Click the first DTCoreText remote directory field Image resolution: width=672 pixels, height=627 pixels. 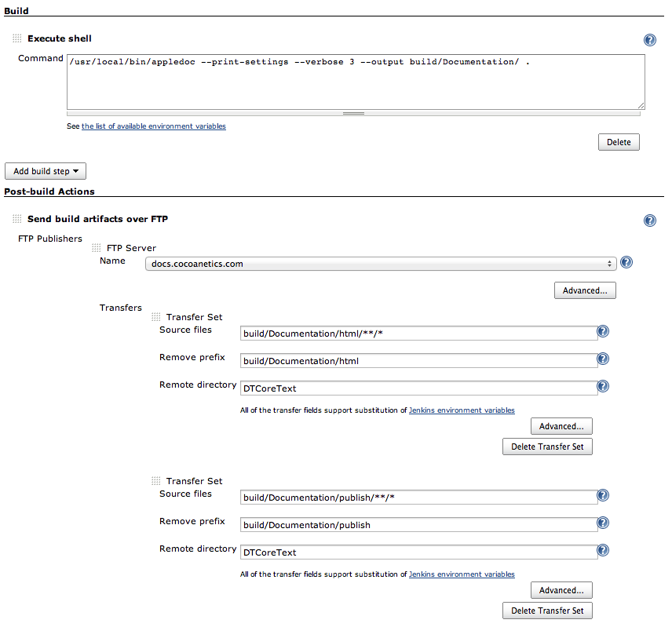[418, 388]
